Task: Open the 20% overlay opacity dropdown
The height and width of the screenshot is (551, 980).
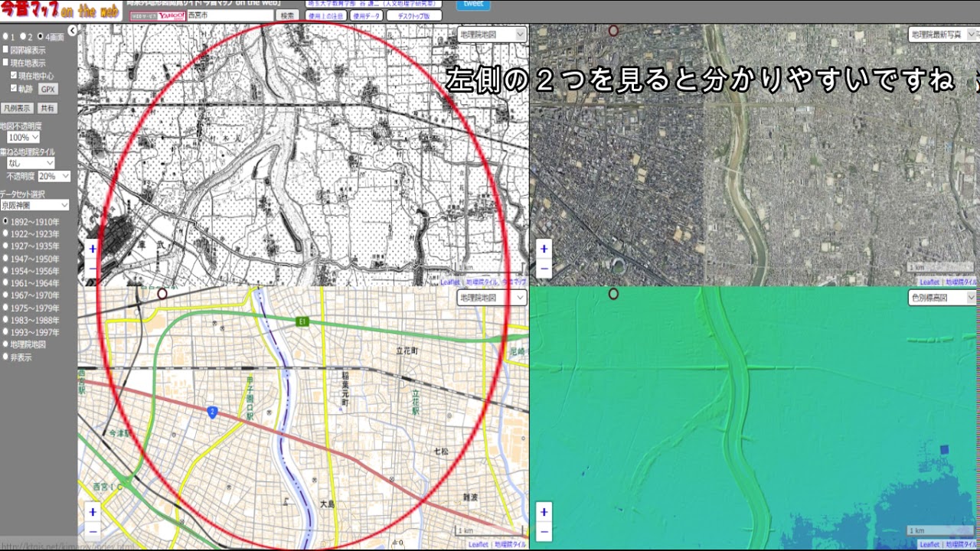Action: [54, 176]
